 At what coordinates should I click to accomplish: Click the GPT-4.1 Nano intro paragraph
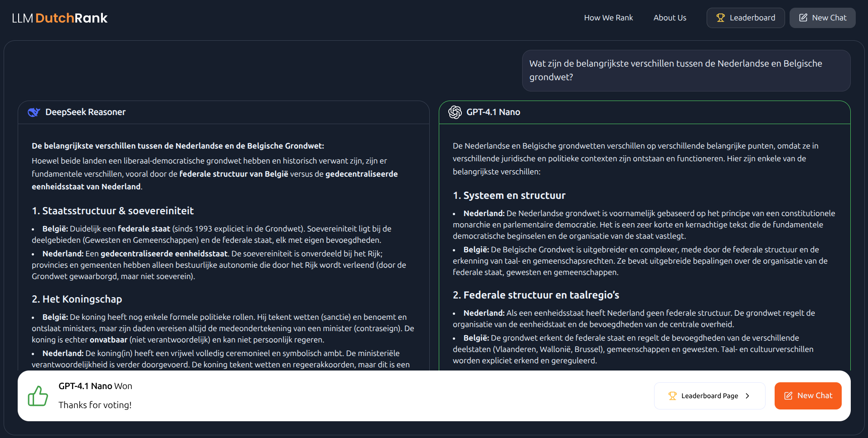tap(635, 159)
